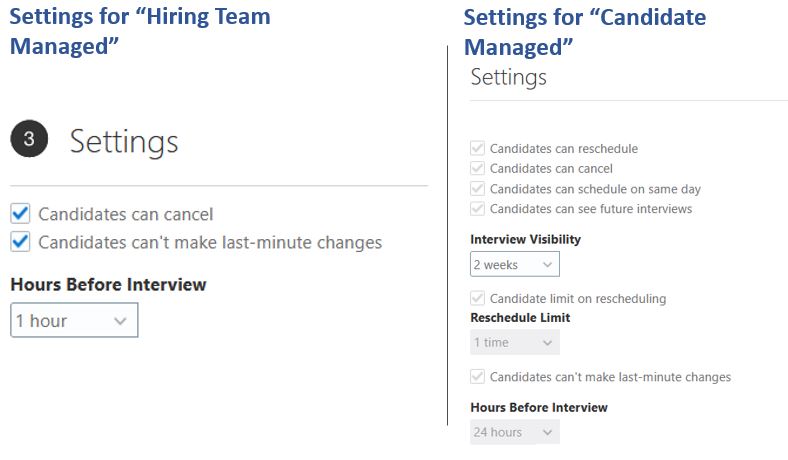
Task: Toggle Candidates can see future interviews
Action: click(x=477, y=208)
